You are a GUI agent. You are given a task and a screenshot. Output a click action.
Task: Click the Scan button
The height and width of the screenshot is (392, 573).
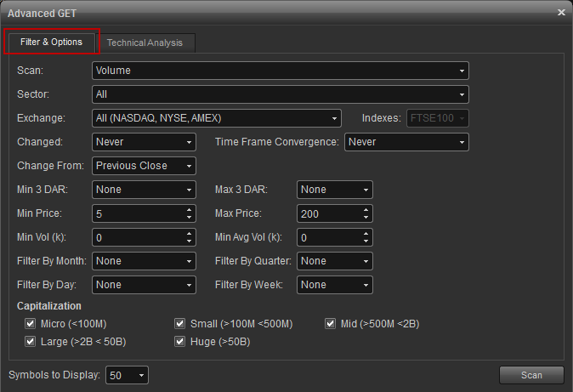pos(531,375)
